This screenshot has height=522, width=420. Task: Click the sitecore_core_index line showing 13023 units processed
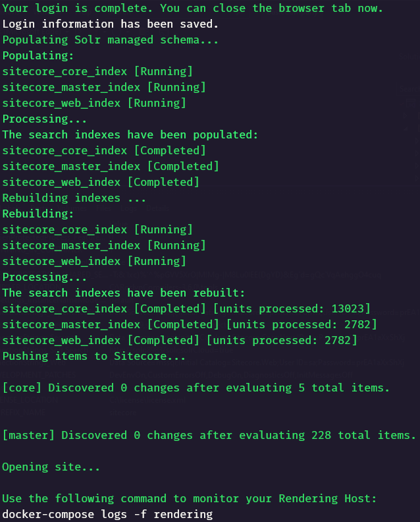(186, 308)
